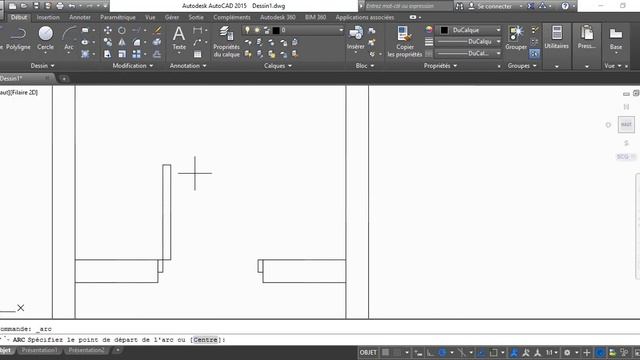The width and height of the screenshot is (640, 360).
Task: Select the Texte annotation tool
Action: [x=179, y=38]
